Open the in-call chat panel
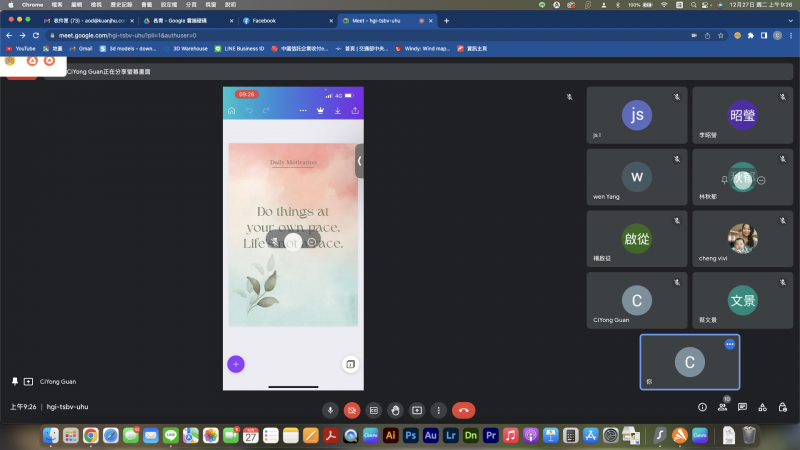 click(x=742, y=407)
